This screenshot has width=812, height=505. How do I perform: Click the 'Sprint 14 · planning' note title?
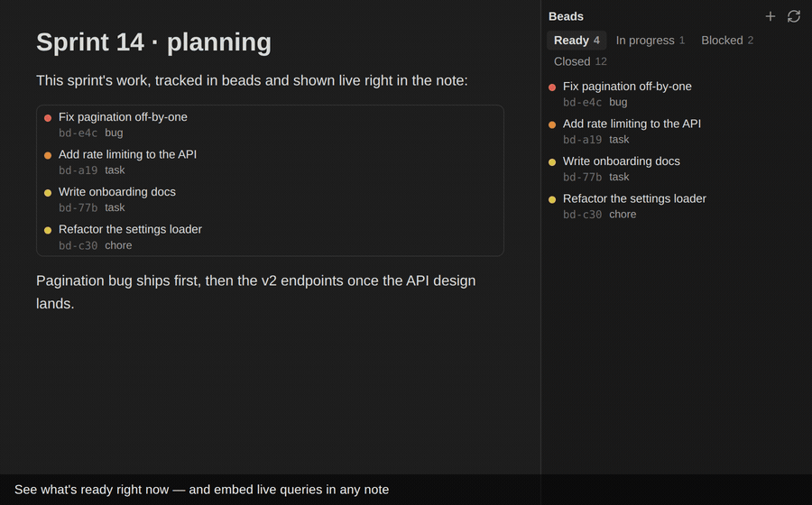coord(153,42)
